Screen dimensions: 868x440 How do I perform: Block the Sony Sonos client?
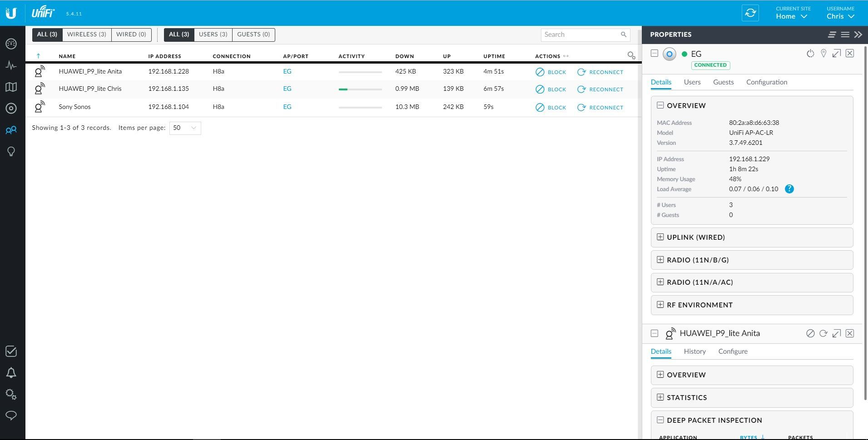click(551, 108)
